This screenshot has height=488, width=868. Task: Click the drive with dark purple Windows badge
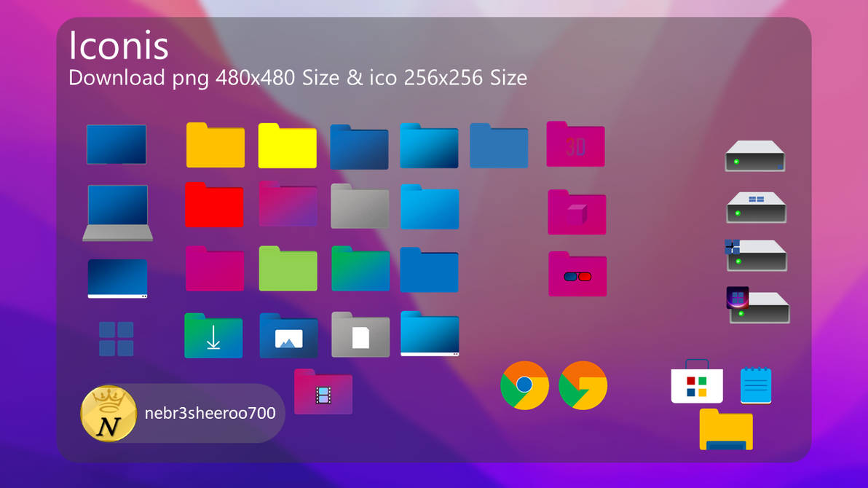pyautogui.click(x=758, y=305)
